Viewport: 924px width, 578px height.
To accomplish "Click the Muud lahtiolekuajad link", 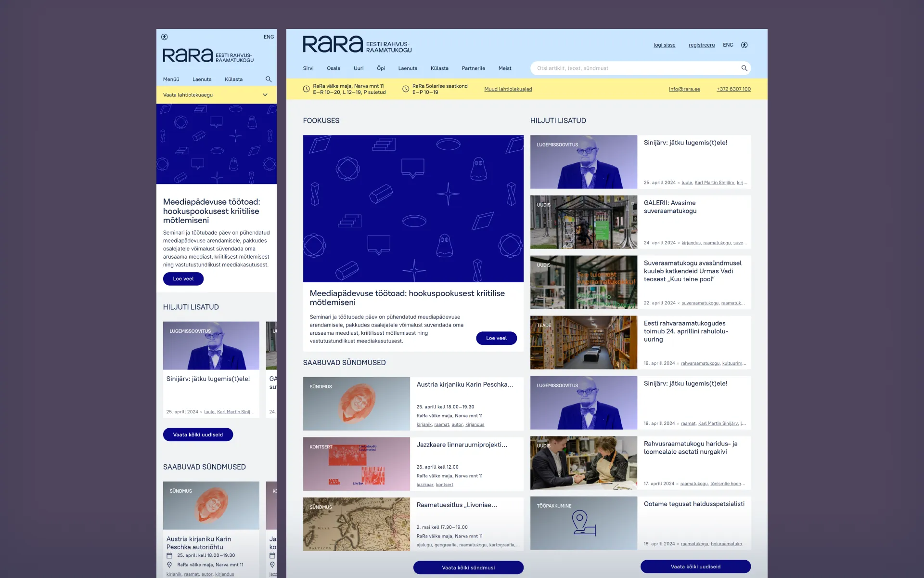I will coord(508,89).
